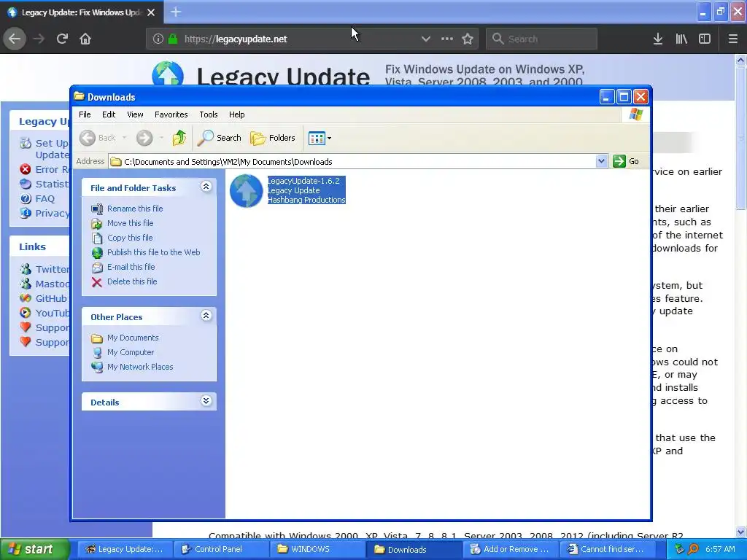Open My Computer from Other Places
The width and height of the screenshot is (747, 560).
131,352
